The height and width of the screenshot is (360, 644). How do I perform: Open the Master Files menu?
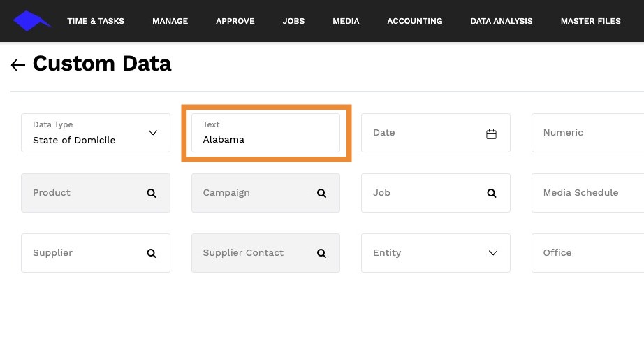(x=591, y=21)
